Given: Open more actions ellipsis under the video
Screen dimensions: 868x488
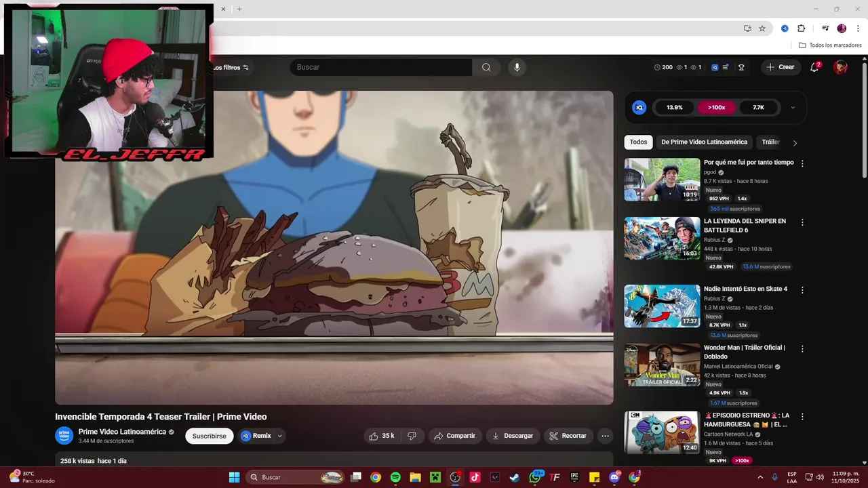Looking at the screenshot, I should click(x=605, y=436).
